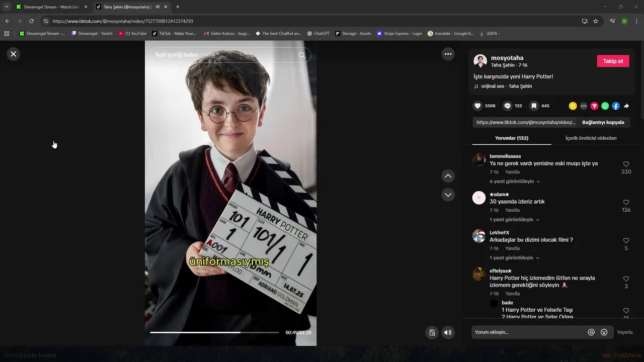Mute the video with speaker icon
The image size is (644, 362).
click(x=447, y=332)
